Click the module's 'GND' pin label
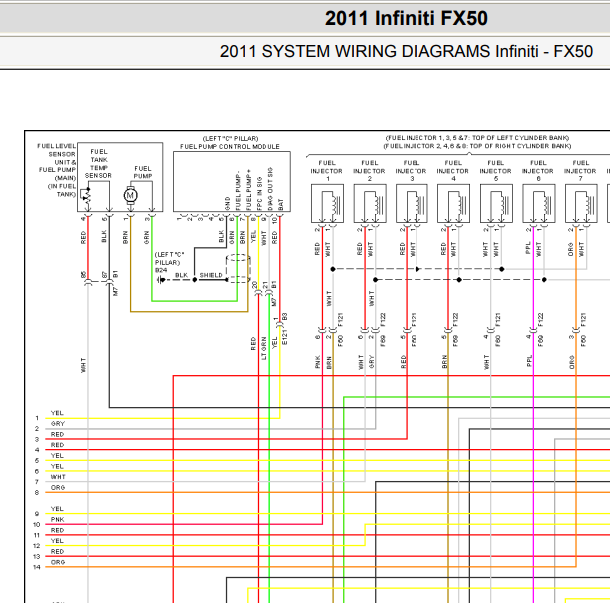610x603 pixels. point(227,203)
